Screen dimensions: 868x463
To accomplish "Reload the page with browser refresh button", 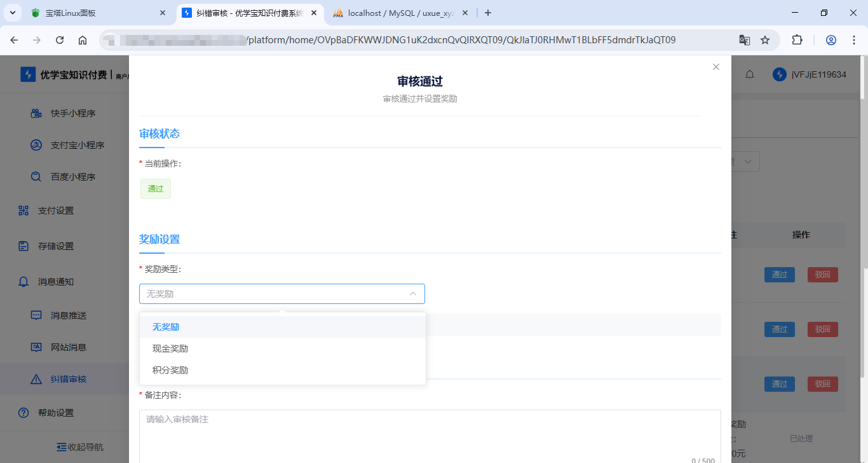I will pos(60,40).
